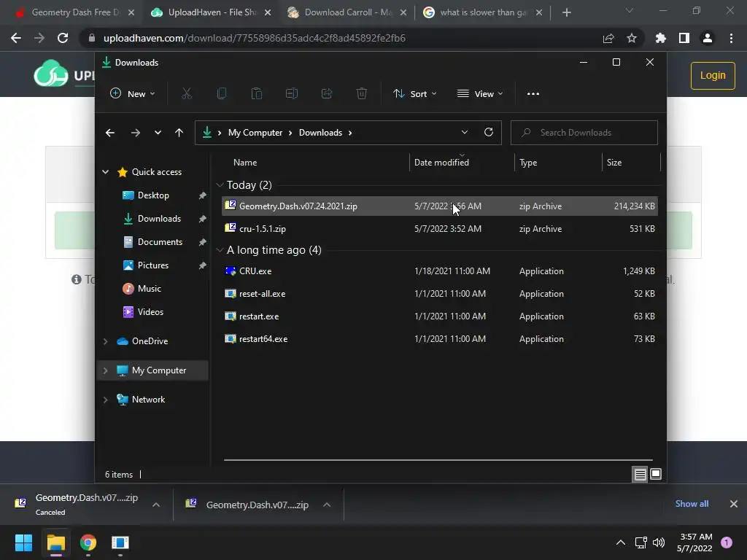The width and height of the screenshot is (747, 560).
Task: Click the Delete trash can icon
Action: (x=362, y=94)
